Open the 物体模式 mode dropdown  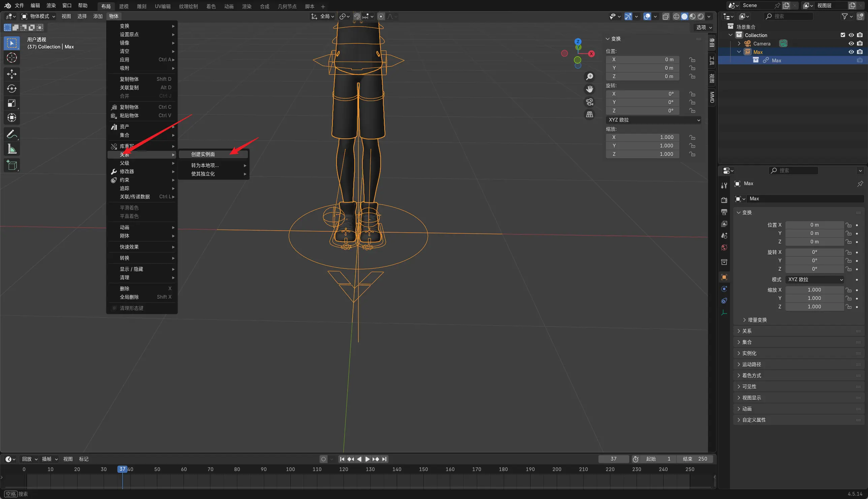38,16
